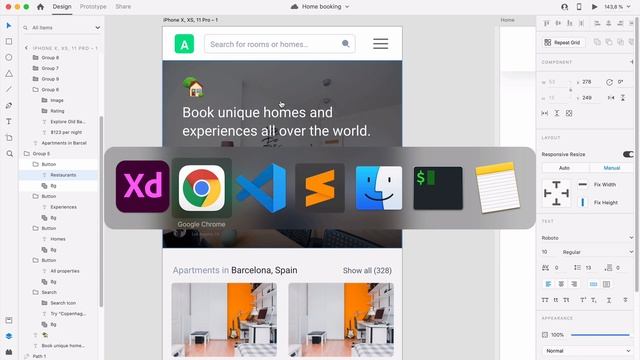Align text center in Text section
This screenshot has width=640, height=360.
(561, 284)
